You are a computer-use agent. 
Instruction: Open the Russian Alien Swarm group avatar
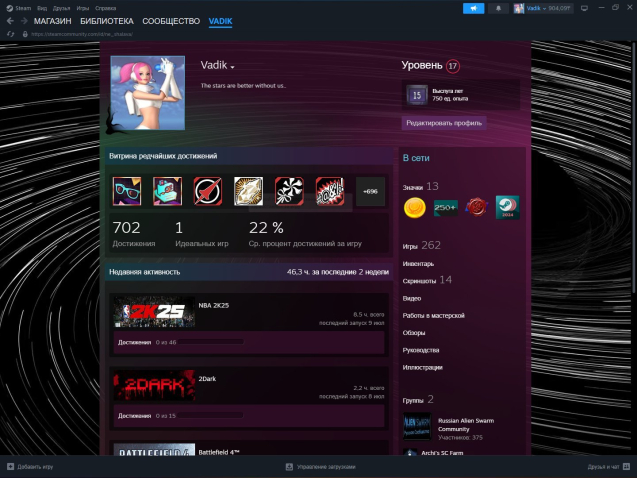click(x=417, y=426)
